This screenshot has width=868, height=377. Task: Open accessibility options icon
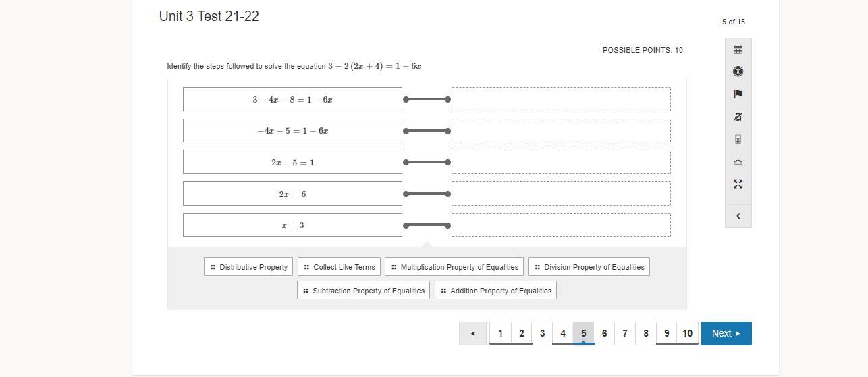738,71
